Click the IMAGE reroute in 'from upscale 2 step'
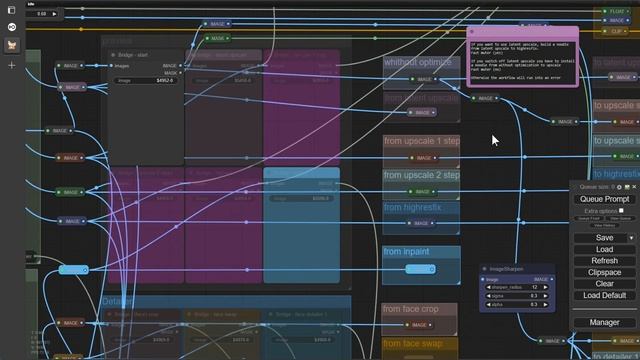The height and width of the screenshot is (360, 640). click(x=422, y=191)
